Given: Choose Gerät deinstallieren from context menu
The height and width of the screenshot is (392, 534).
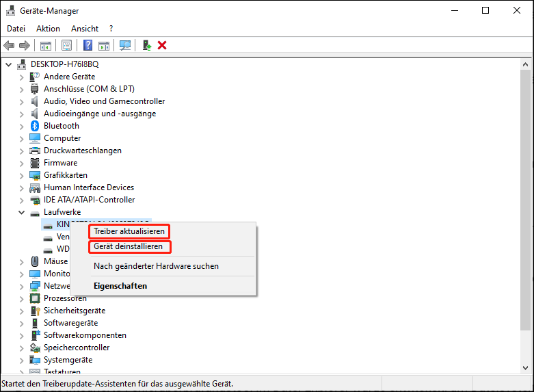Looking at the screenshot, I should (x=128, y=246).
